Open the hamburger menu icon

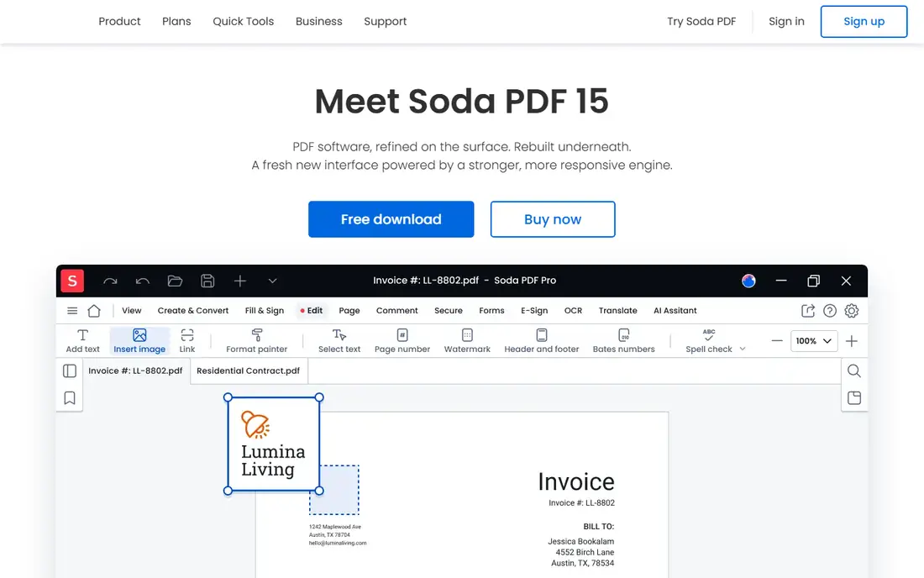(x=72, y=311)
